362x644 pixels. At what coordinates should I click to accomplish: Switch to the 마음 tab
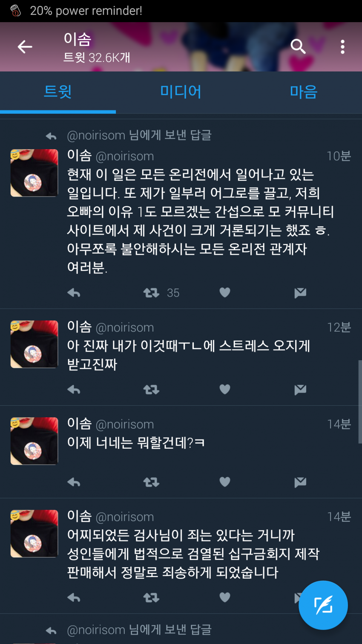(304, 92)
